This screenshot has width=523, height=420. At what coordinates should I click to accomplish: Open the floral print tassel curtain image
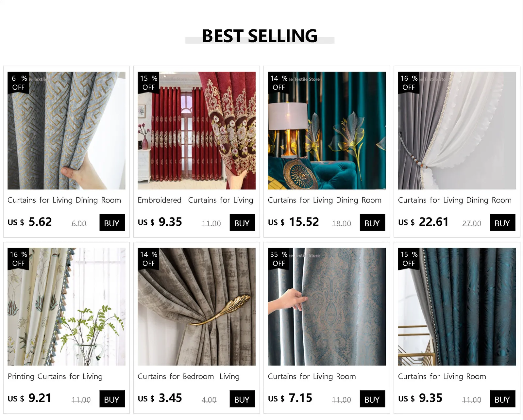66,307
